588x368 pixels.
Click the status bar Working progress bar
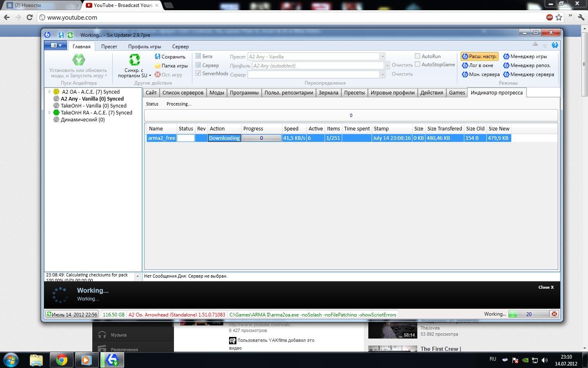[x=529, y=314]
